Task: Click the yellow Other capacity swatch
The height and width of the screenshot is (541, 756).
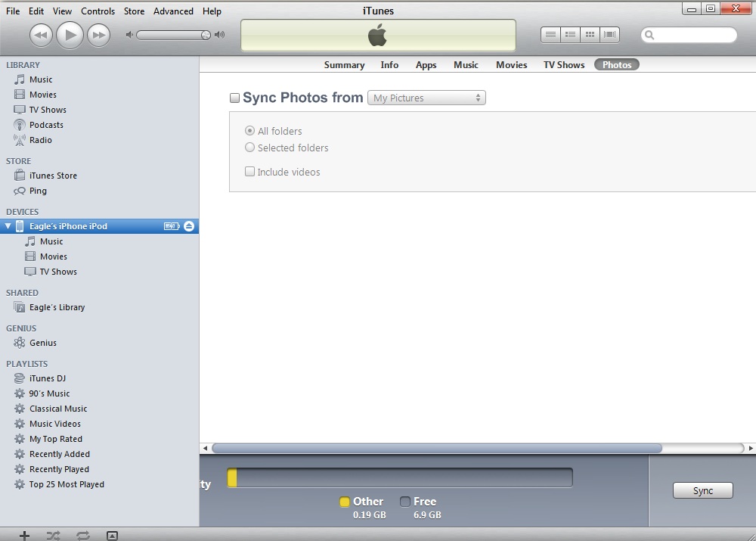Action: pyautogui.click(x=344, y=502)
